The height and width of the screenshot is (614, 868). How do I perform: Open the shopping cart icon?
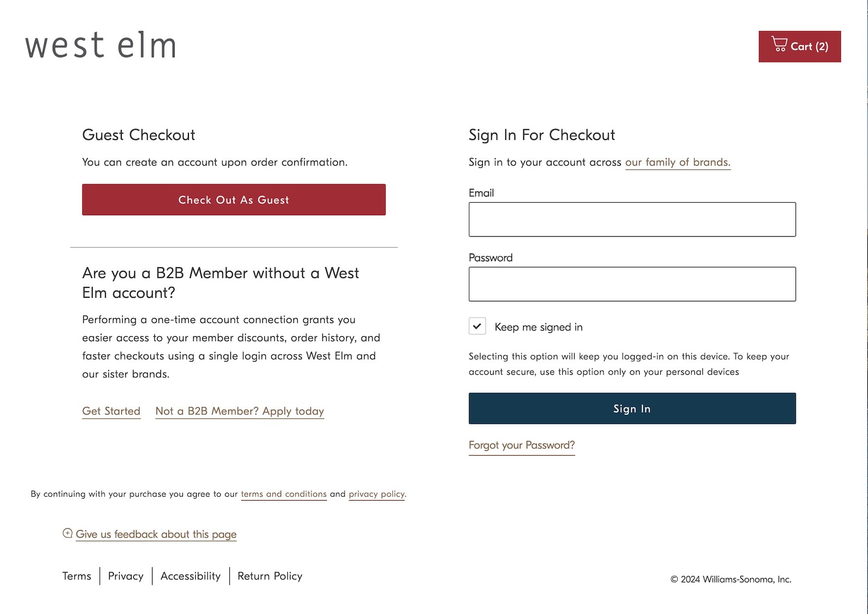tap(779, 44)
